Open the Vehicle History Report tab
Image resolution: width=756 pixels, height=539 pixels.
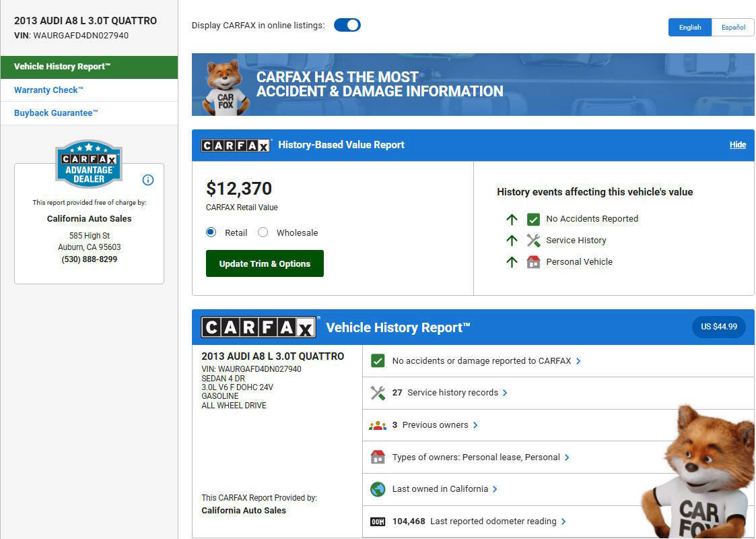(89, 67)
